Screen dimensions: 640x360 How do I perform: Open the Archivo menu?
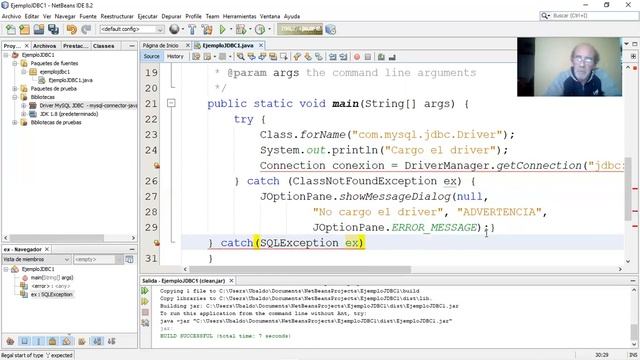11,16
